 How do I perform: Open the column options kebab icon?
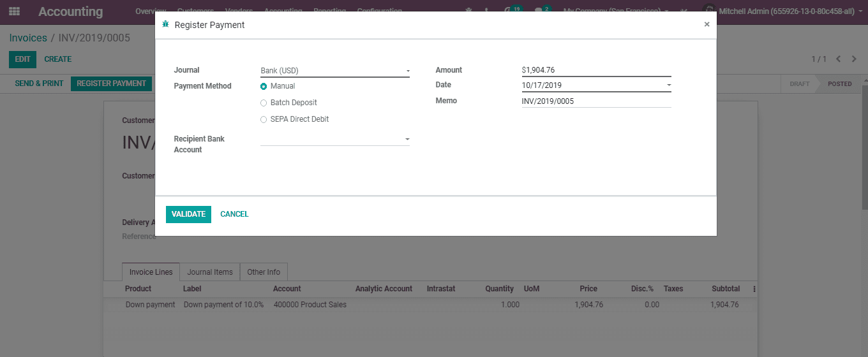[754, 289]
